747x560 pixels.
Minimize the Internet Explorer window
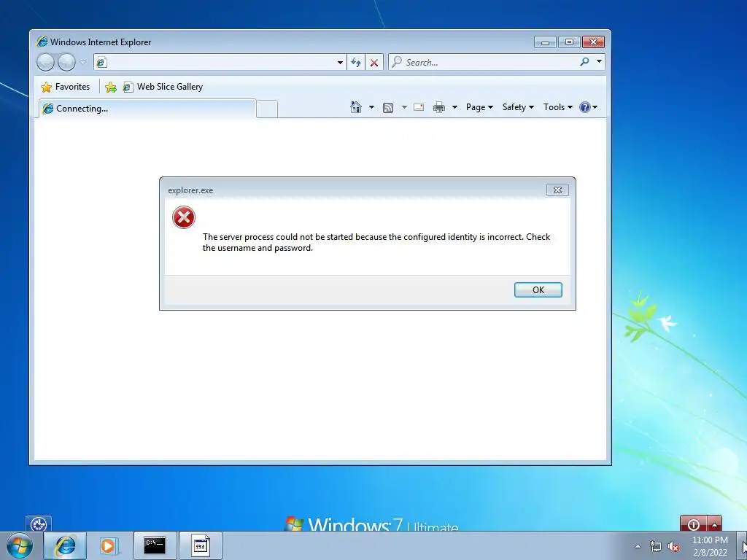[545, 42]
